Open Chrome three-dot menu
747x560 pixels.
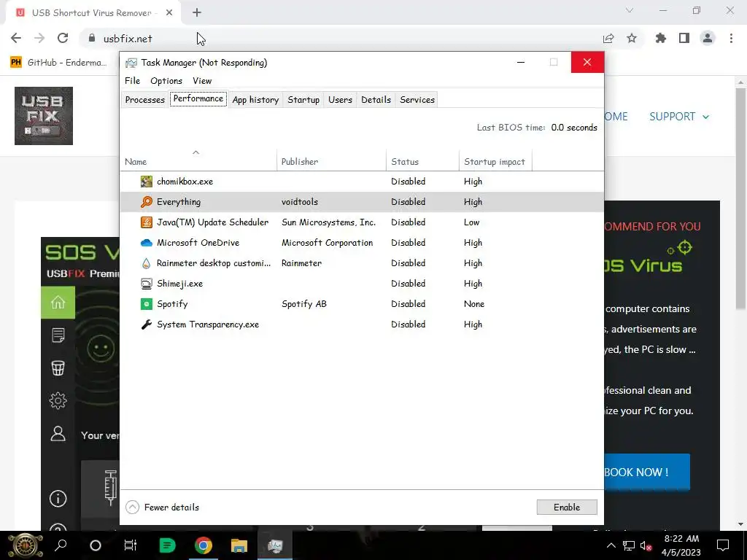(731, 38)
